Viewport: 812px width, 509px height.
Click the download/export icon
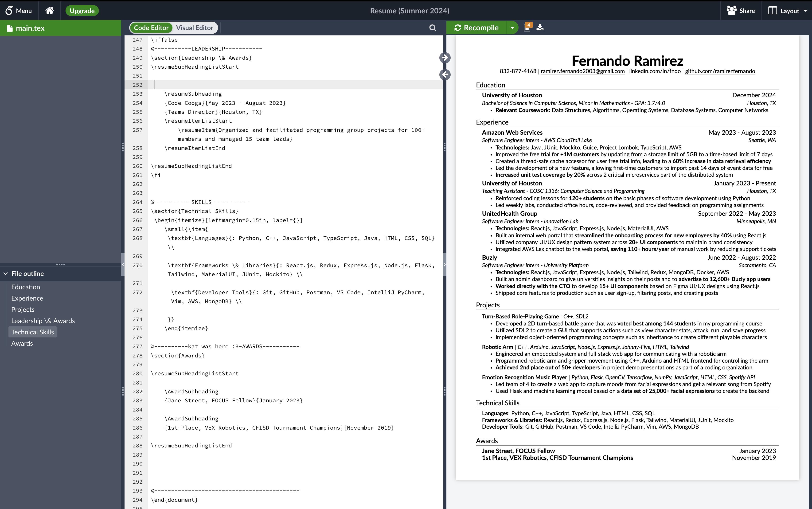click(540, 27)
